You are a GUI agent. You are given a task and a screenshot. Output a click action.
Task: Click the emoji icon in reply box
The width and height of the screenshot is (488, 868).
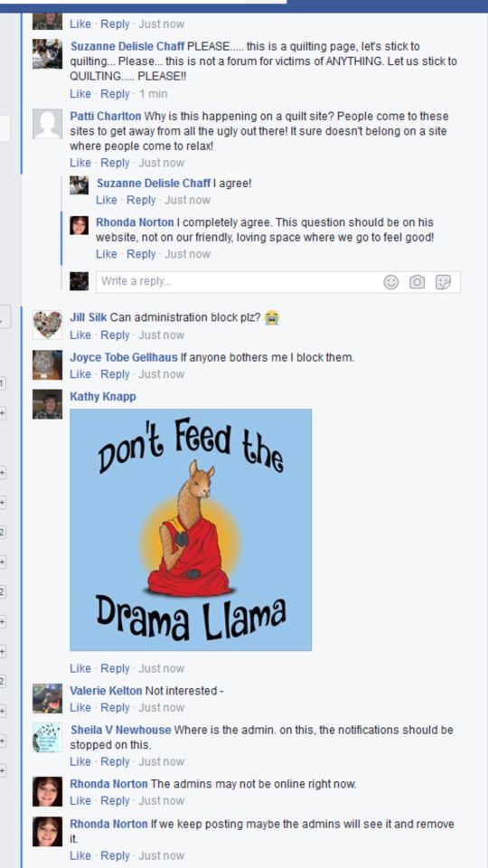coord(391,282)
